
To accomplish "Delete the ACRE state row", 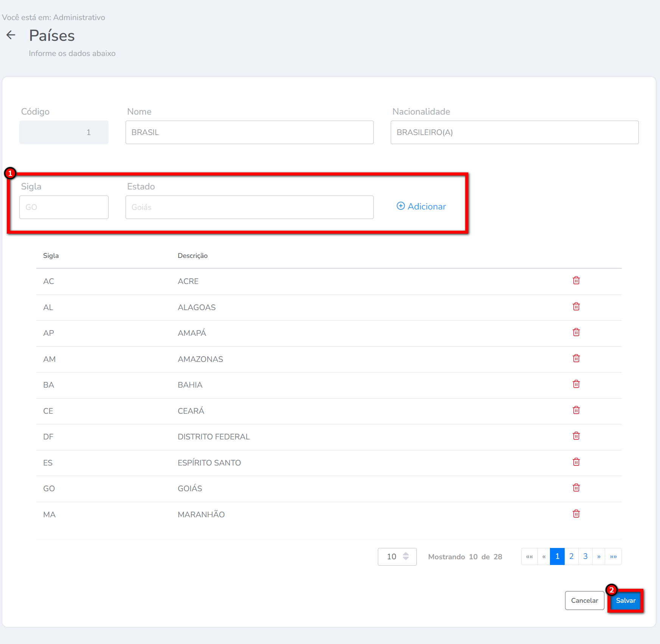I will click(576, 281).
